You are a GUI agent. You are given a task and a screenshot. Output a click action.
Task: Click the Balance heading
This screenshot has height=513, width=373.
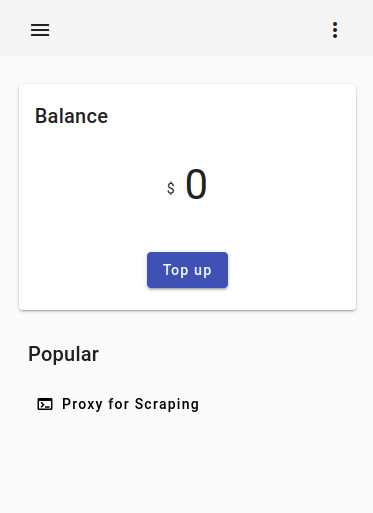pyautogui.click(x=71, y=116)
